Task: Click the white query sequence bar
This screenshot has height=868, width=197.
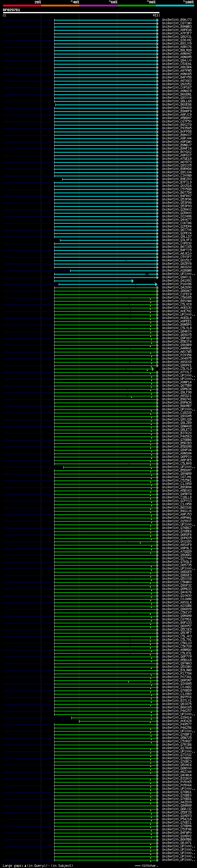Action: click(x=81, y=13)
